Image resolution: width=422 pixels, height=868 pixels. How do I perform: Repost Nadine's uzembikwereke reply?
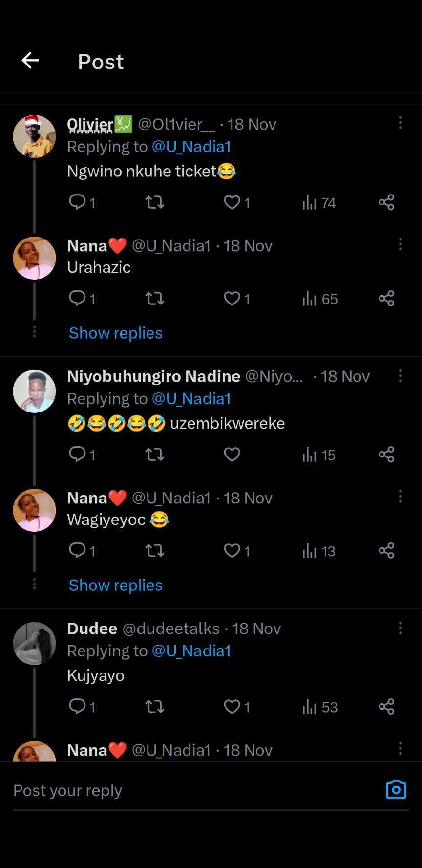pyautogui.click(x=155, y=455)
